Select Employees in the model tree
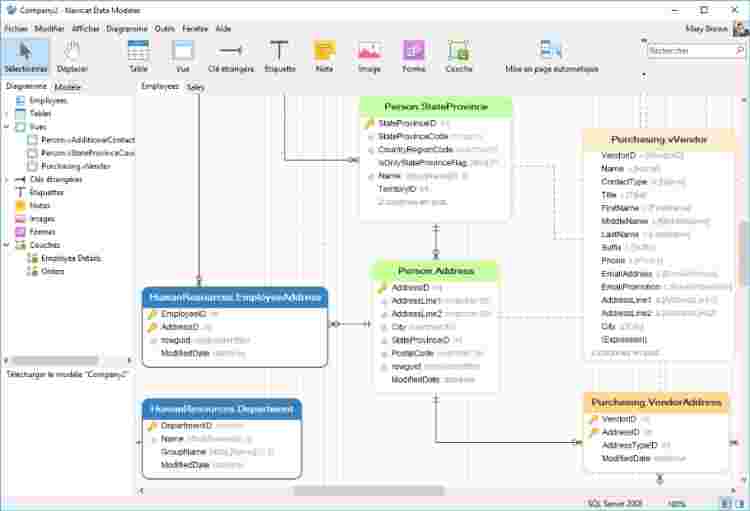 pyautogui.click(x=48, y=100)
